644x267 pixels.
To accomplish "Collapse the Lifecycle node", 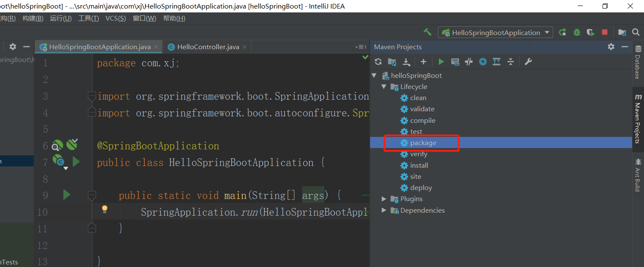I will (383, 87).
